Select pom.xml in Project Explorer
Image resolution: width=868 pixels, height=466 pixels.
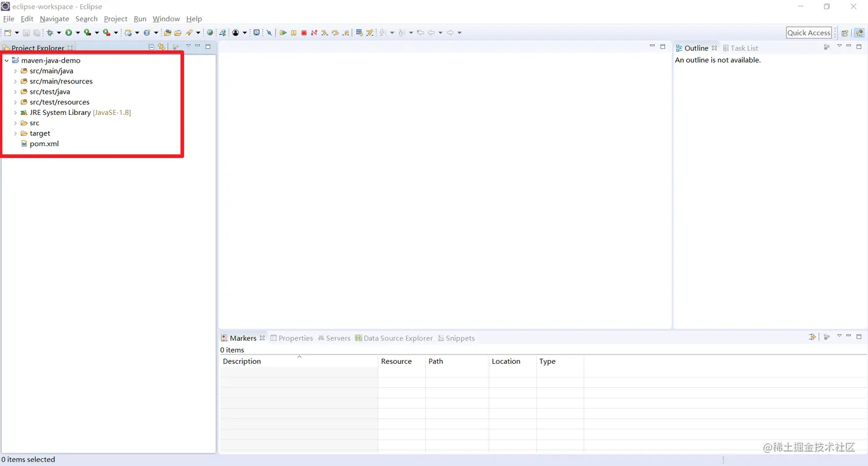(x=44, y=144)
